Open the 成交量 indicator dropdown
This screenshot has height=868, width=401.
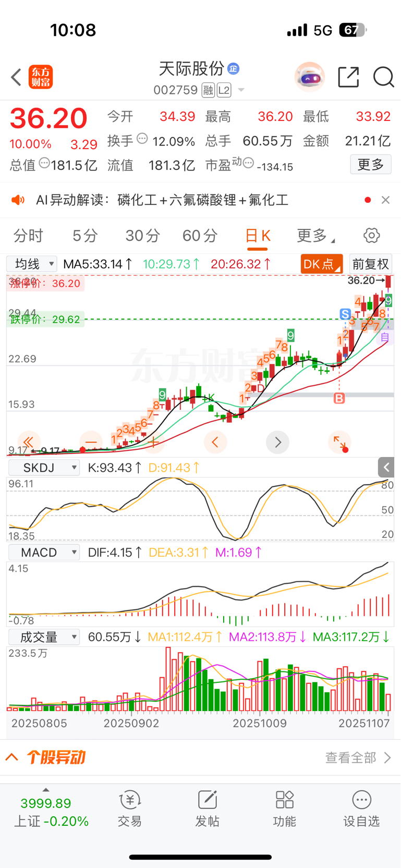(44, 637)
